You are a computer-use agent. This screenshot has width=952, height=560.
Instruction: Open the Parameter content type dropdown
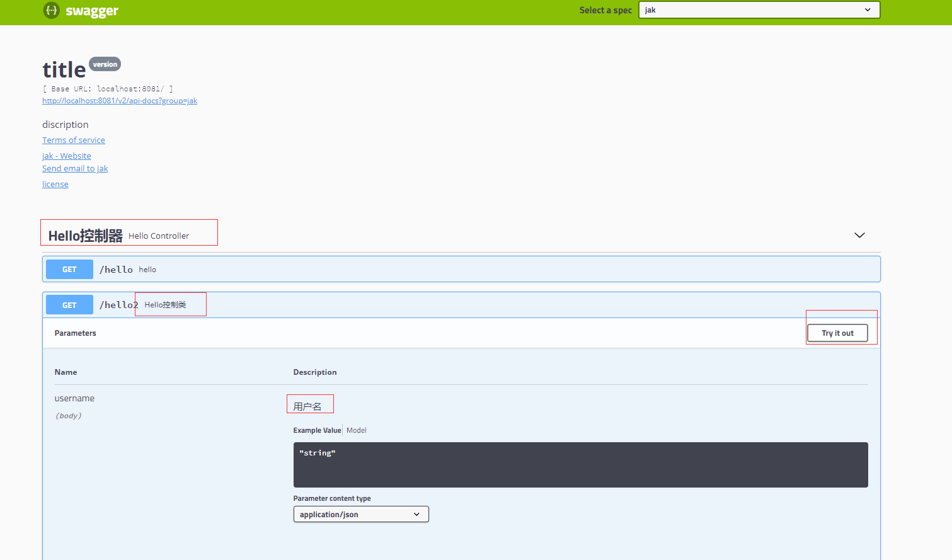pyautogui.click(x=361, y=514)
